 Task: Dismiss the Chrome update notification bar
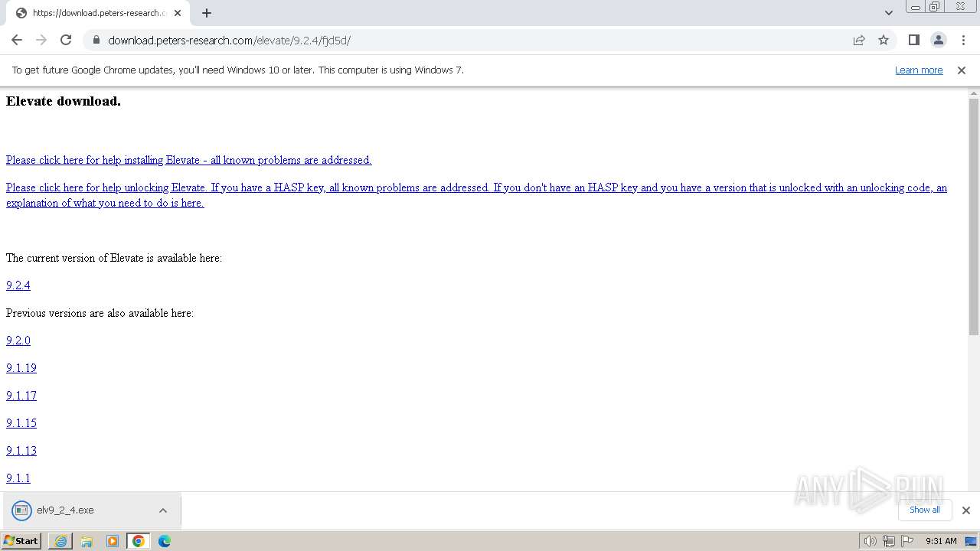tap(962, 70)
